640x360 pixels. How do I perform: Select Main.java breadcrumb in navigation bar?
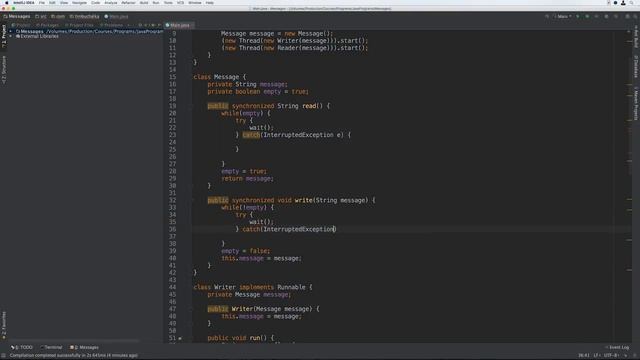pos(116,16)
